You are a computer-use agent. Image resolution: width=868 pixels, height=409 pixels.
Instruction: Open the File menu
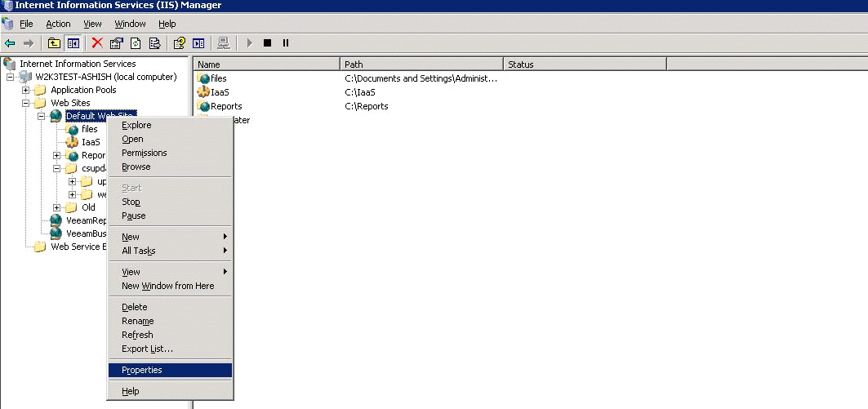click(x=27, y=24)
